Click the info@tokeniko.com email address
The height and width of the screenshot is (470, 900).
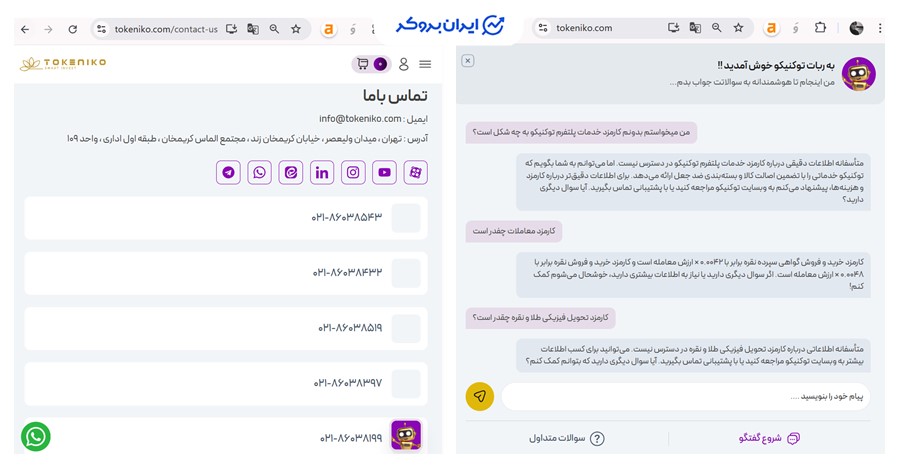(360, 119)
